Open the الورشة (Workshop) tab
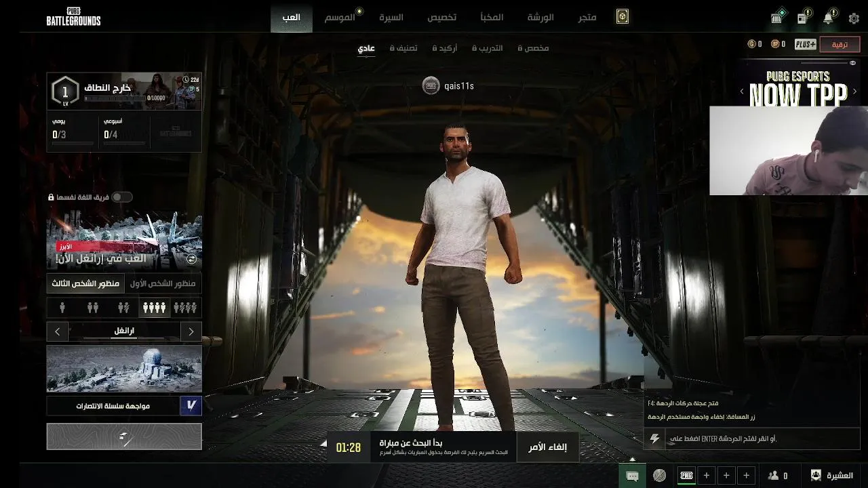This screenshot has height=488, width=868. click(x=540, y=17)
